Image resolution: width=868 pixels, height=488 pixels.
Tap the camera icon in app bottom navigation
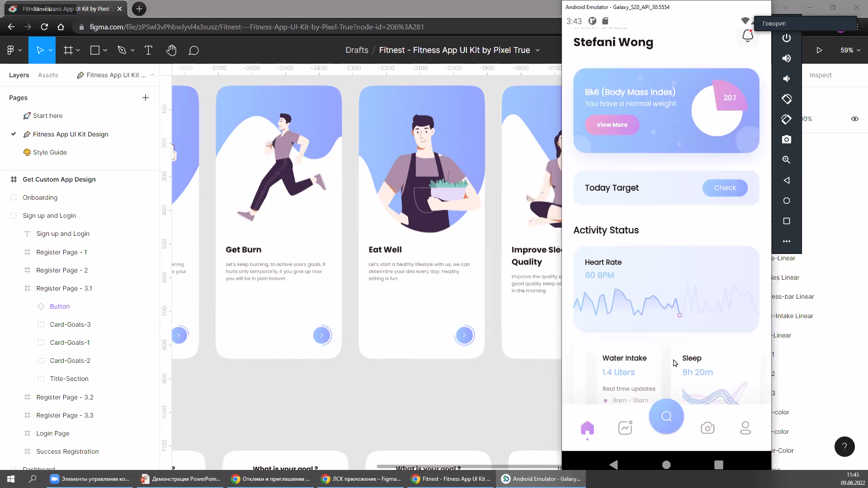(708, 428)
